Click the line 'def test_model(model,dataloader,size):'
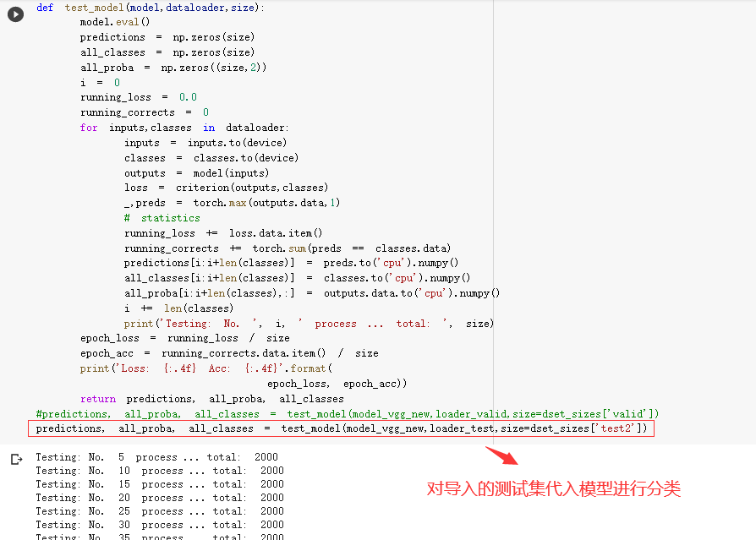Image resolution: width=756 pixels, height=540 pixels. (x=150, y=8)
